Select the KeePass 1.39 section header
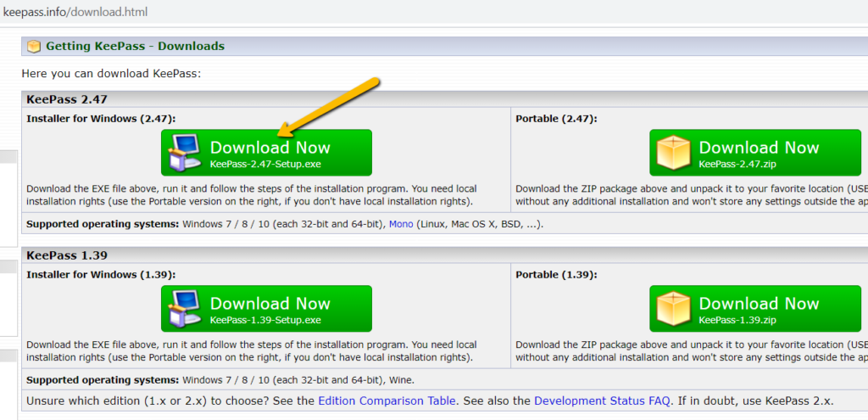Screen dimensions: 868x420 point(67,255)
